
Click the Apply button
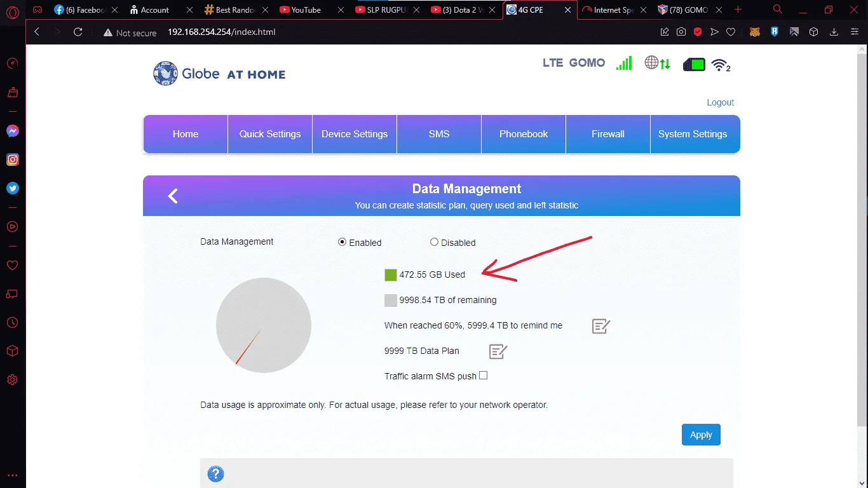tap(701, 435)
